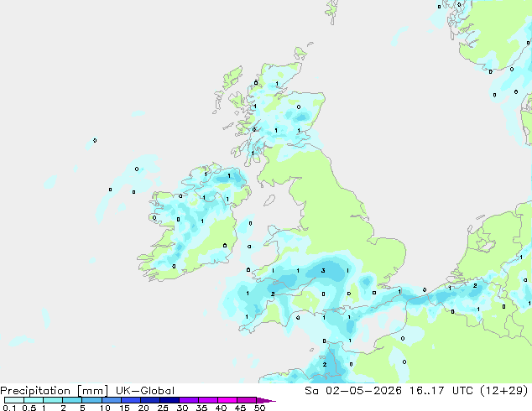The height and width of the screenshot is (411, 532).
Task: Click the 5–10 mm legend color swatch
Action: (x=91, y=400)
